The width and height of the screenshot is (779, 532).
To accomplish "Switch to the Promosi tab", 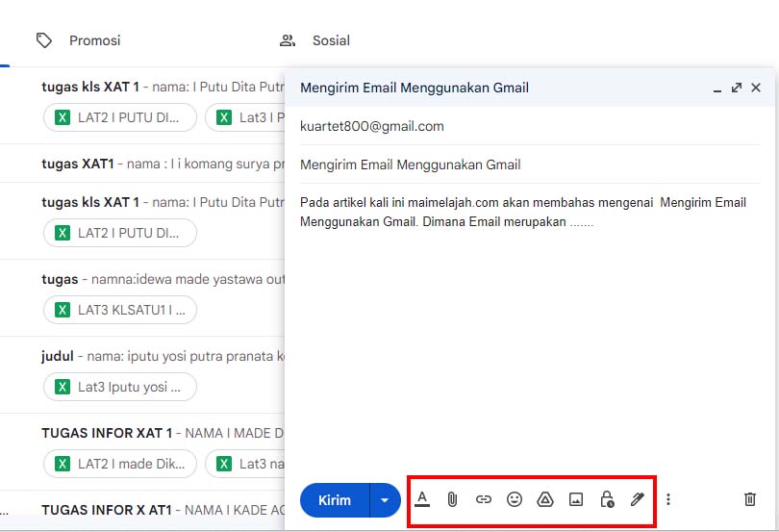I will coord(79,40).
